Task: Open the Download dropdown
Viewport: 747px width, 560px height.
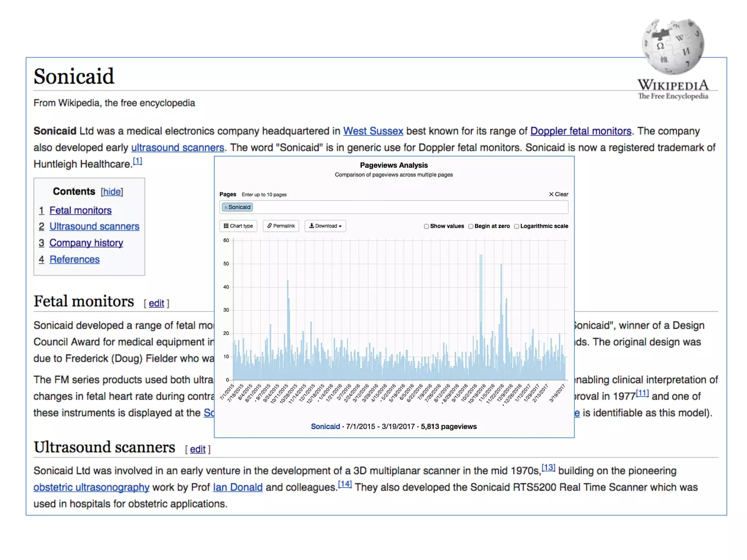Action: point(325,226)
